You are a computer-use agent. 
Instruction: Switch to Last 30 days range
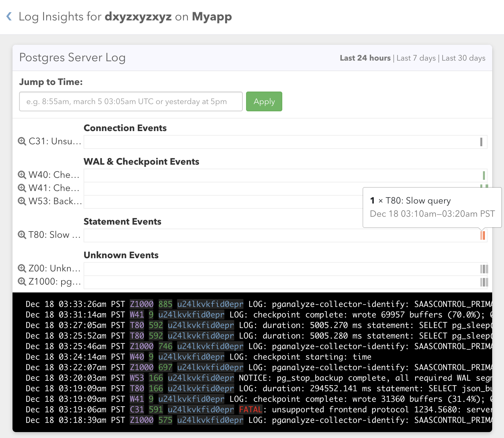pyautogui.click(x=464, y=58)
